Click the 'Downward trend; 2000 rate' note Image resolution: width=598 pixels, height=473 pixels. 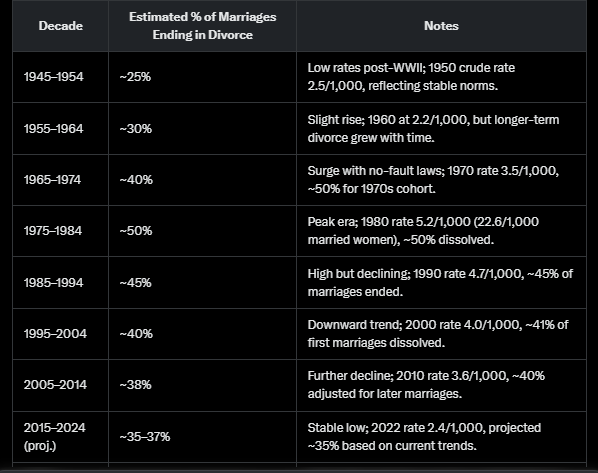coord(438,334)
